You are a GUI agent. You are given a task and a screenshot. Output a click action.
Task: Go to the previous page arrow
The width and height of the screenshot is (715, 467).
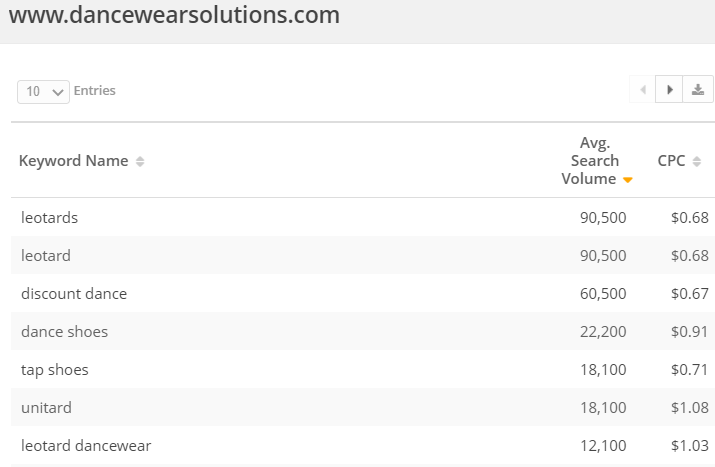pos(642,89)
